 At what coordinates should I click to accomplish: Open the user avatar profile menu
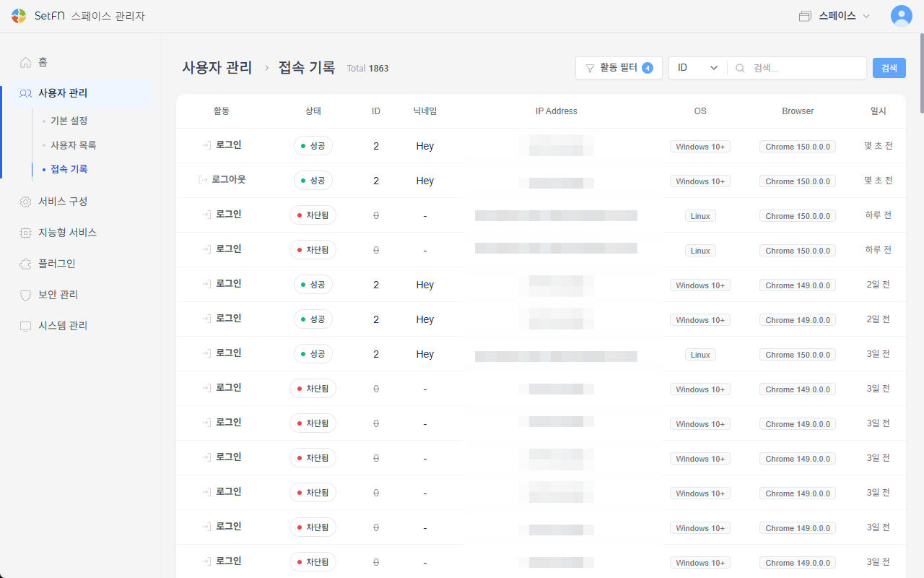click(901, 16)
